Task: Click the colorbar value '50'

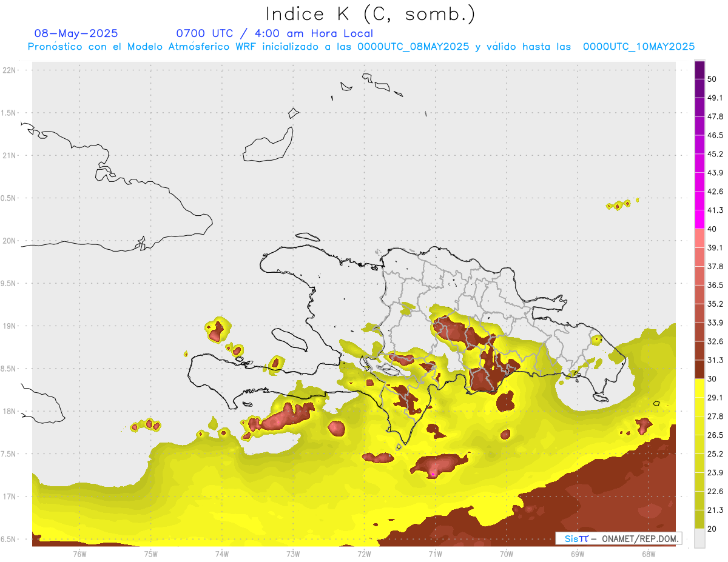Action: point(712,79)
